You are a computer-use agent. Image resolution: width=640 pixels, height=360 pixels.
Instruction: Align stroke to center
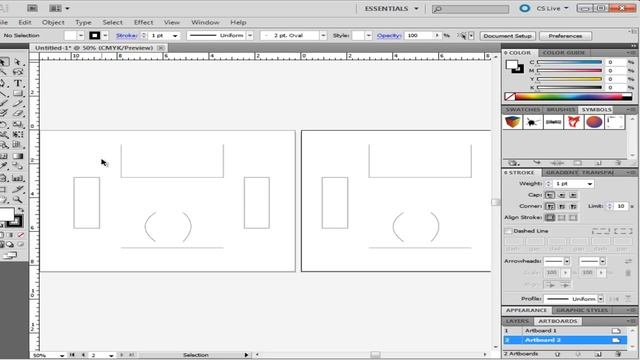coord(550,218)
